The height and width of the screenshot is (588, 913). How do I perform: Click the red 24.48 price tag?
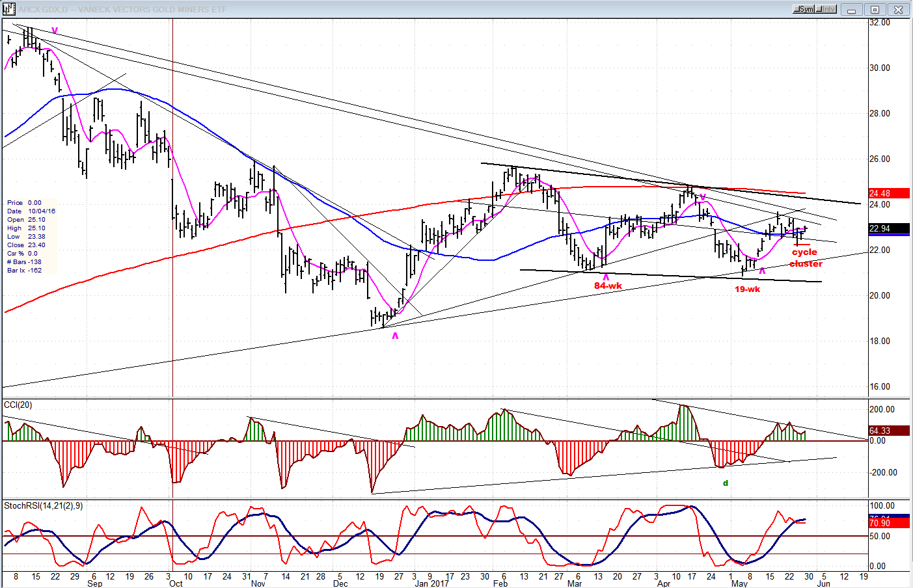888,193
